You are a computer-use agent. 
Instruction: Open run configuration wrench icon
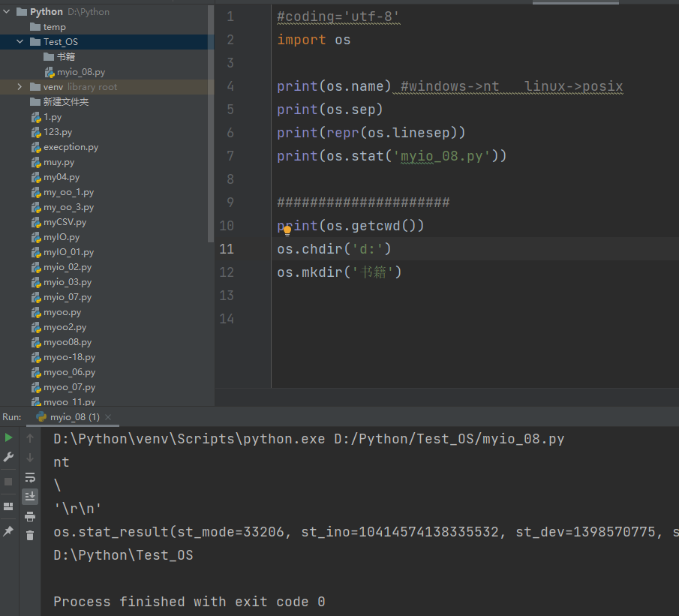8,457
